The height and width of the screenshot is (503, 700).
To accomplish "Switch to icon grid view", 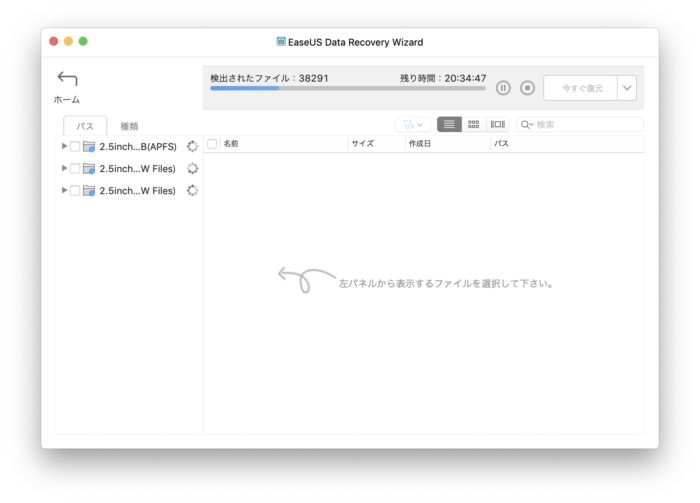I will click(473, 125).
